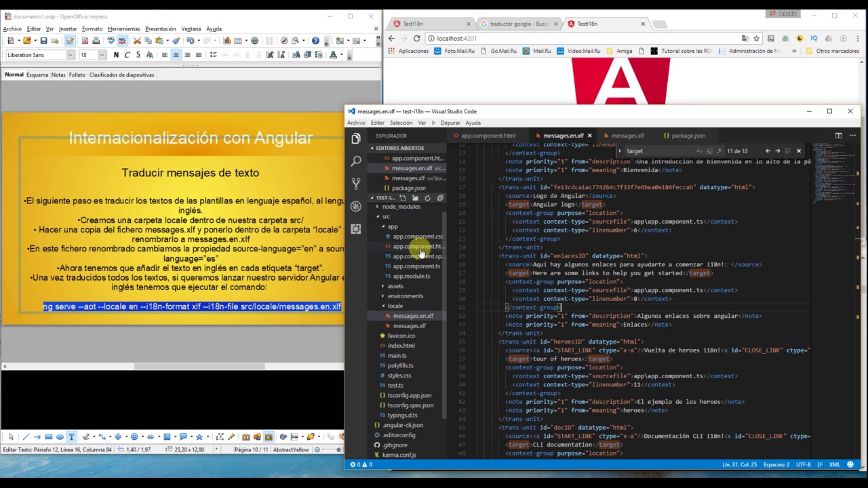
Task: Select the Line tool in drawing toolbar
Action: click(25, 437)
